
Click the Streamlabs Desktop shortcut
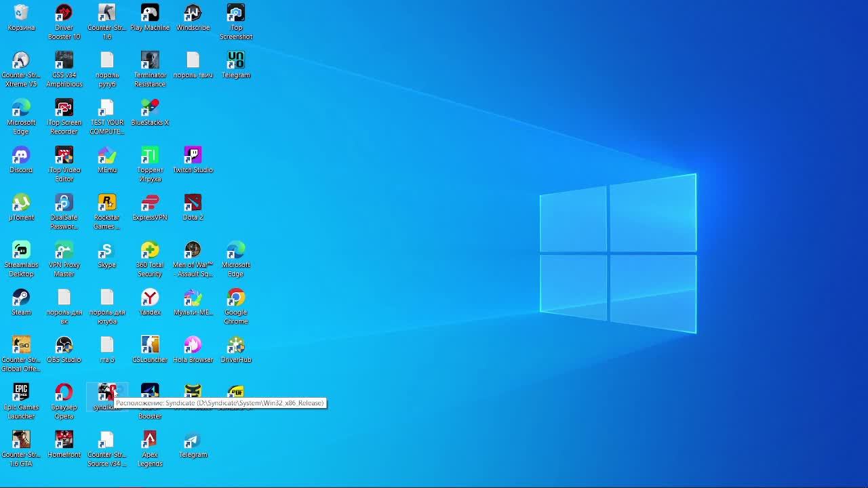(x=21, y=259)
